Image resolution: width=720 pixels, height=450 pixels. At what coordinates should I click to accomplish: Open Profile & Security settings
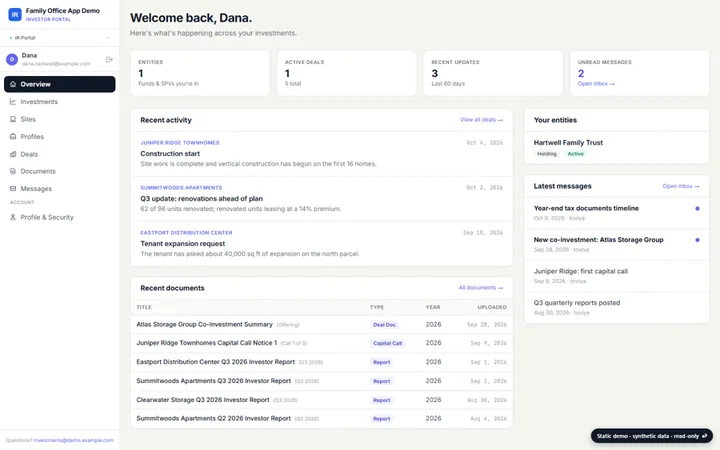click(60, 217)
